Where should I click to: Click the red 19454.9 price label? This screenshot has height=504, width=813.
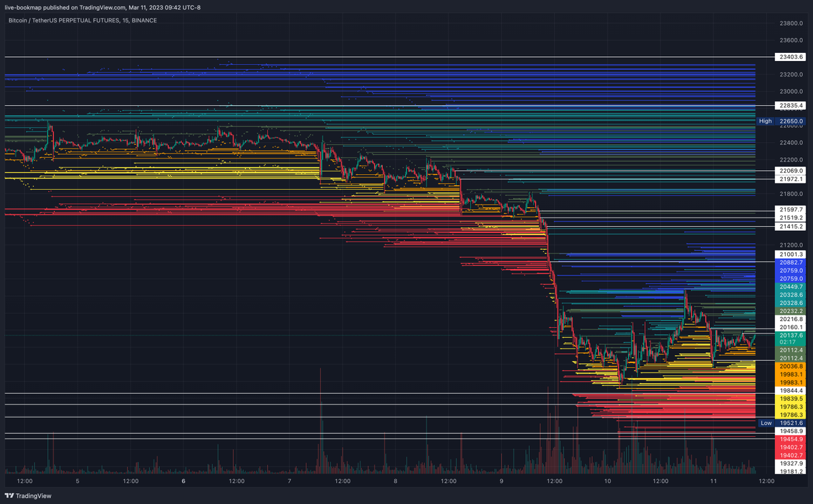pos(791,439)
